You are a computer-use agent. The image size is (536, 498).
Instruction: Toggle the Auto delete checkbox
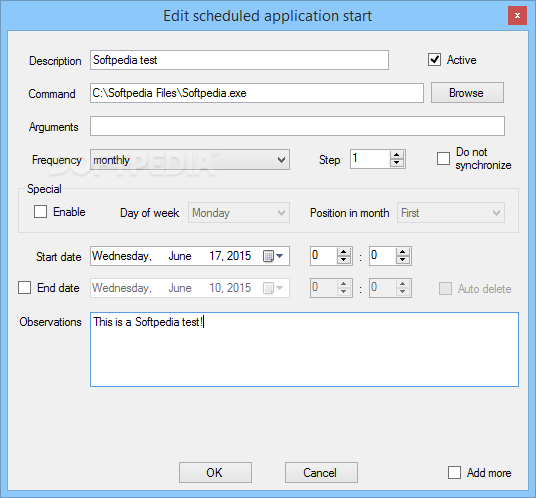pos(445,288)
